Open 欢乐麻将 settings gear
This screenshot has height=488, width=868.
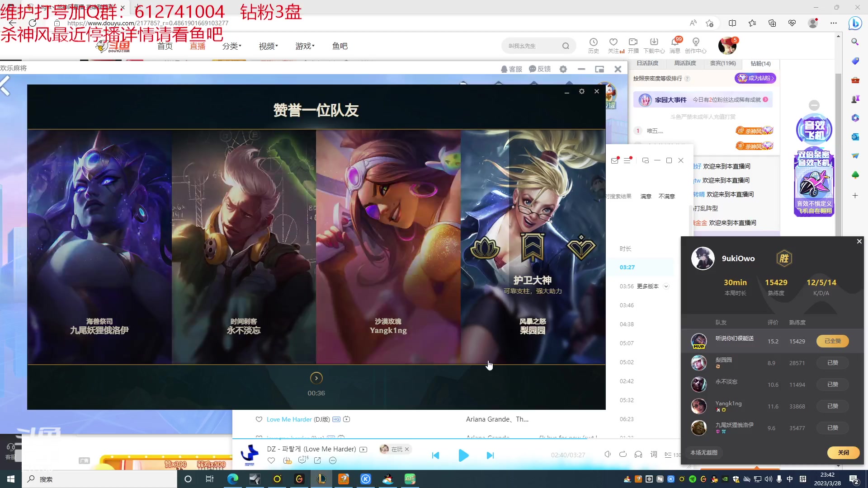[563, 69]
